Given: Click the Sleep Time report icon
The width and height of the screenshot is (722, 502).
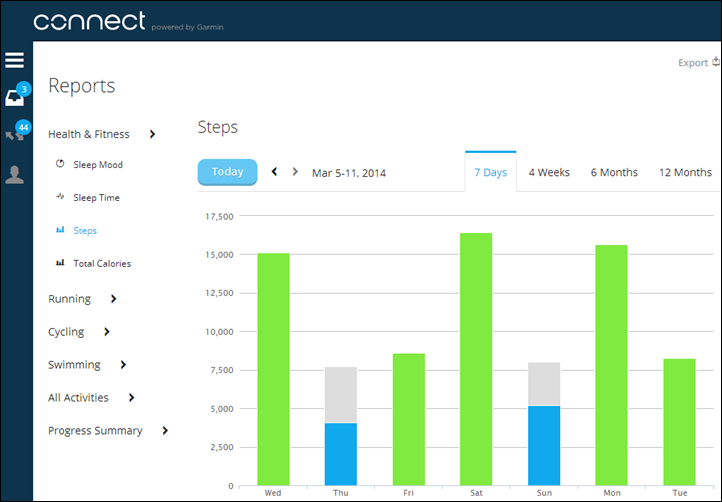Looking at the screenshot, I should [60, 197].
